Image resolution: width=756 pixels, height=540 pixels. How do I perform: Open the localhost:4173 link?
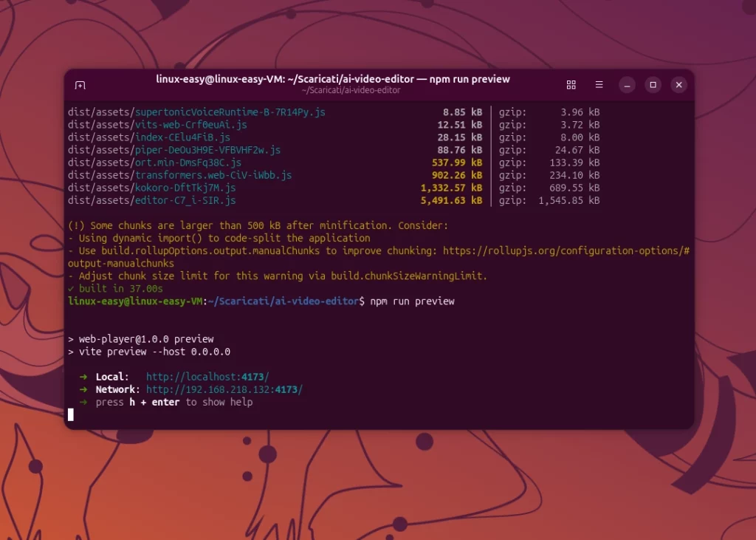[207, 377]
